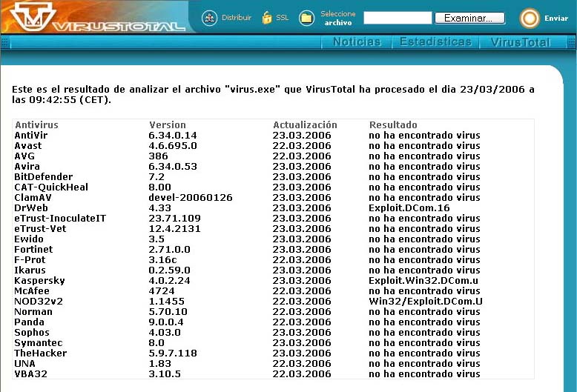The height and width of the screenshot is (392, 577).
Task: Select the Symantec row name
Action: pyautogui.click(x=39, y=343)
